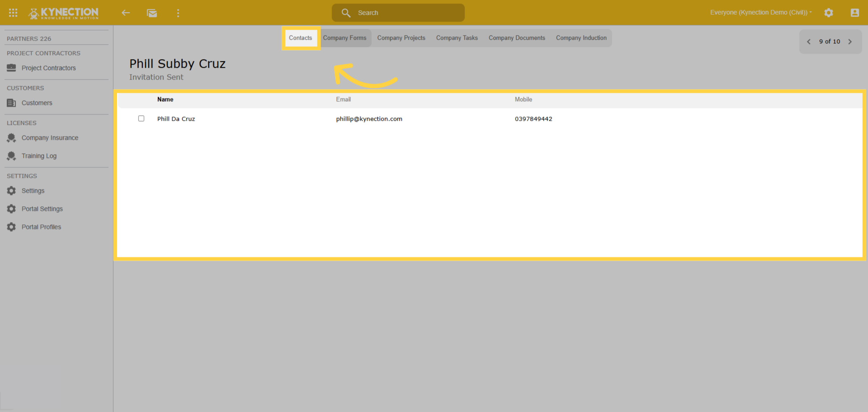Click the Portal Profiles gear icon

pos(12,227)
